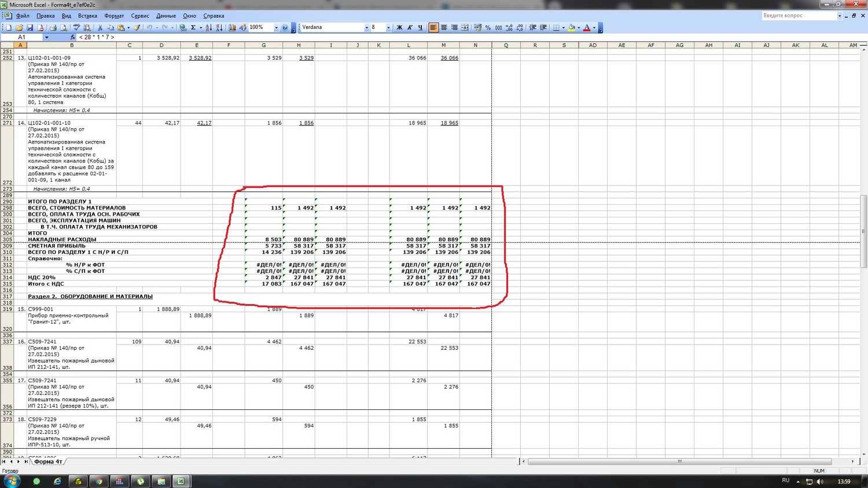Viewport: 868px width, 488px height.
Task: Run the spelling check icon
Action: [76, 27]
